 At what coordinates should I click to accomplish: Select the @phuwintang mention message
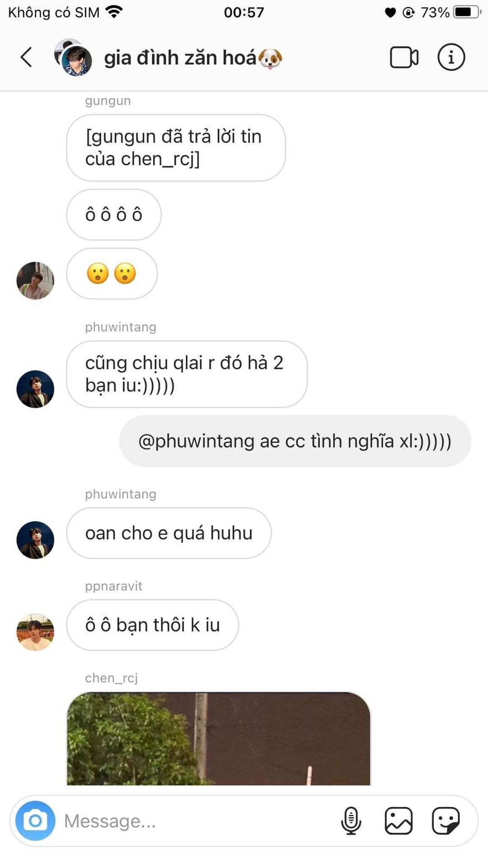tap(295, 441)
